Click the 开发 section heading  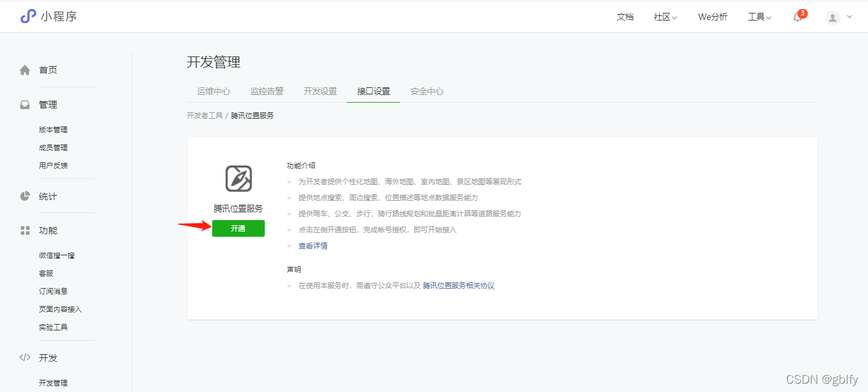click(48, 358)
